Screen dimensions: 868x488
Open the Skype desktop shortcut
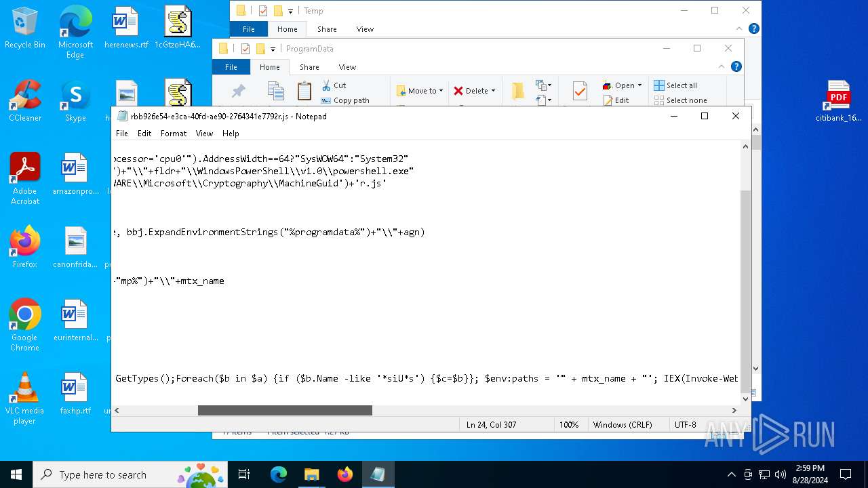tap(75, 101)
